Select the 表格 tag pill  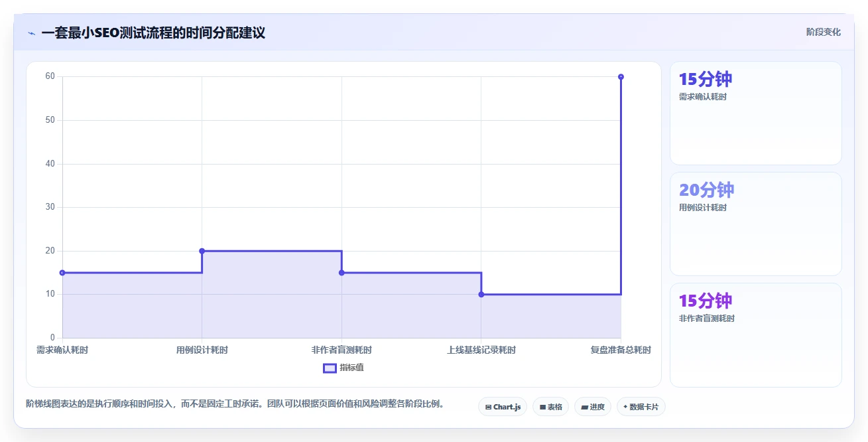pos(550,407)
